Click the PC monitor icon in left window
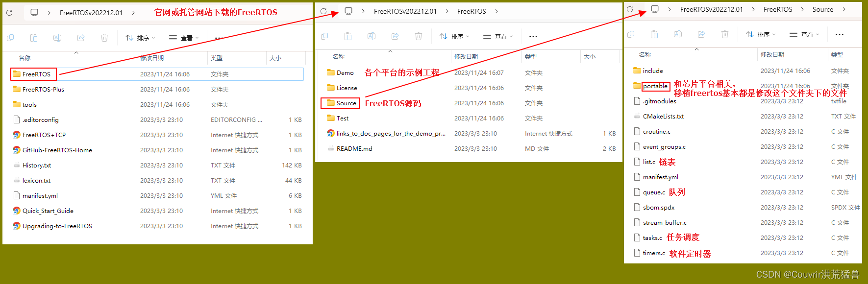 click(x=34, y=13)
